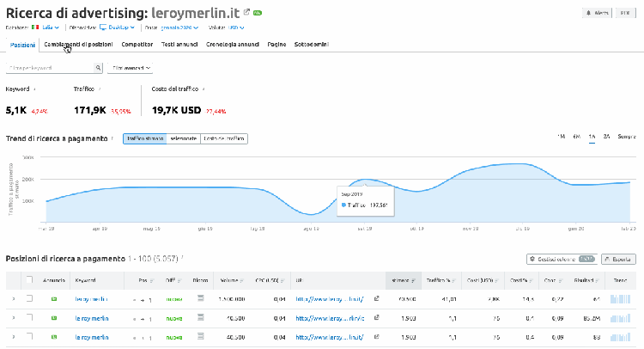Screen dimensions: 644x349
Task: Click the Alerts bell button
Action: coord(597,13)
